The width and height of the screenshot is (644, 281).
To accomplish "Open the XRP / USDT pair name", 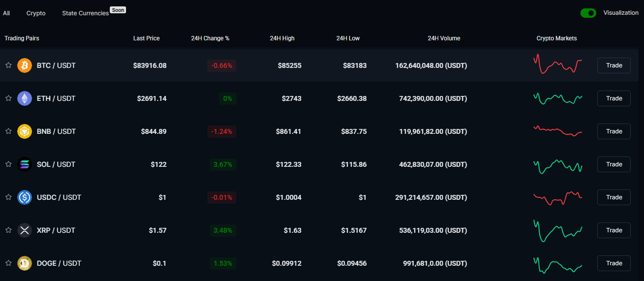I will 56,230.
